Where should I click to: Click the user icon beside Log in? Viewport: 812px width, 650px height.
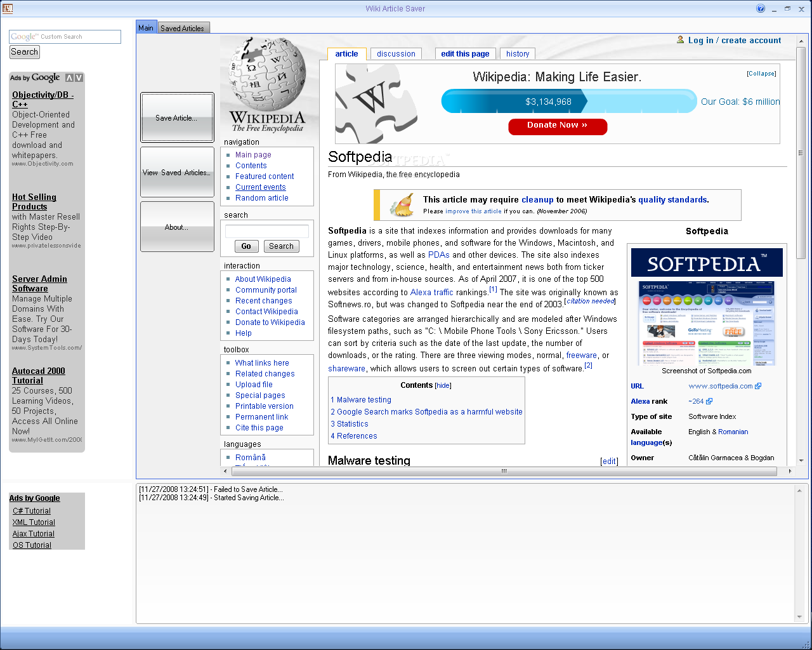pyautogui.click(x=681, y=40)
